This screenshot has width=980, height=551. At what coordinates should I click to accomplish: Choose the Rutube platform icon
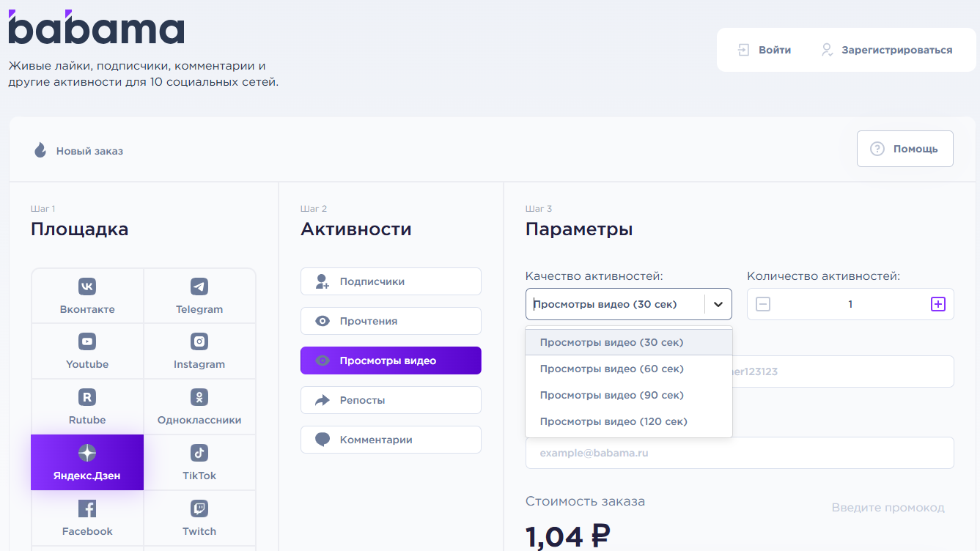pos(87,397)
